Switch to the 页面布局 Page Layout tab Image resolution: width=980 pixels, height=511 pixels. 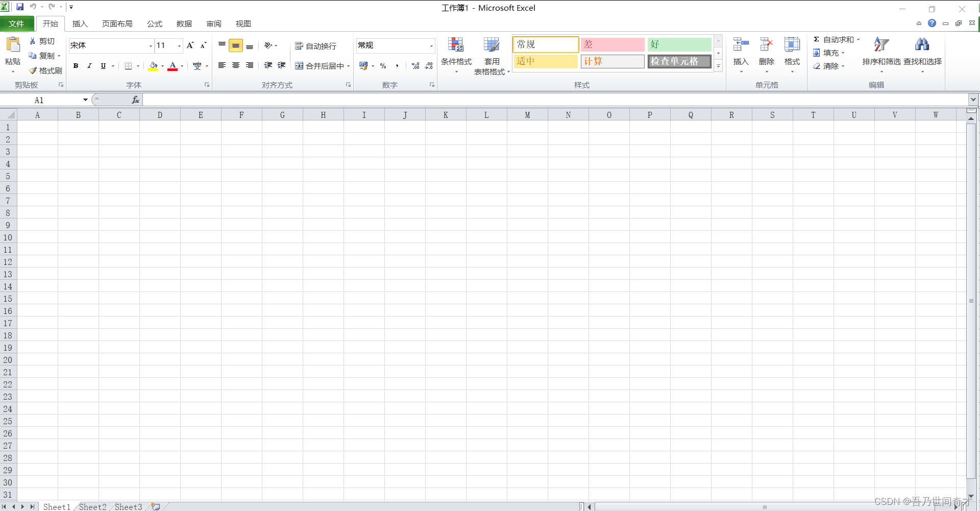coord(117,24)
